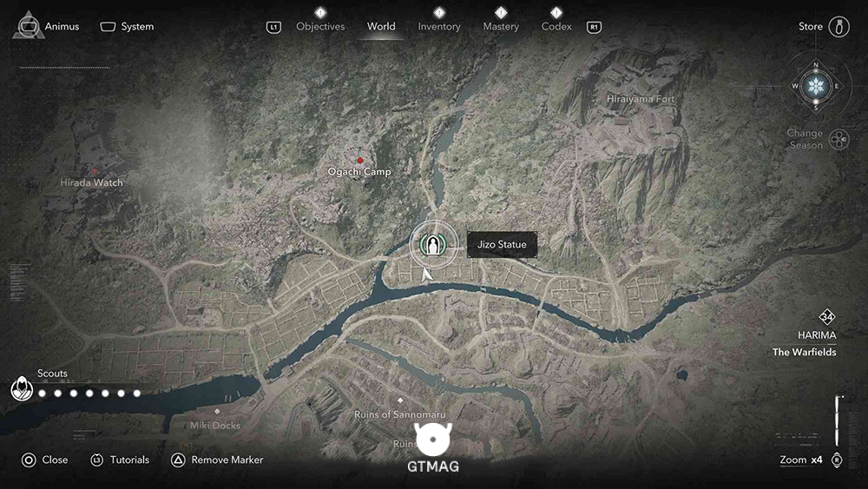The height and width of the screenshot is (489, 868).
Task: Click the Change Season button
Action: (818, 139)
